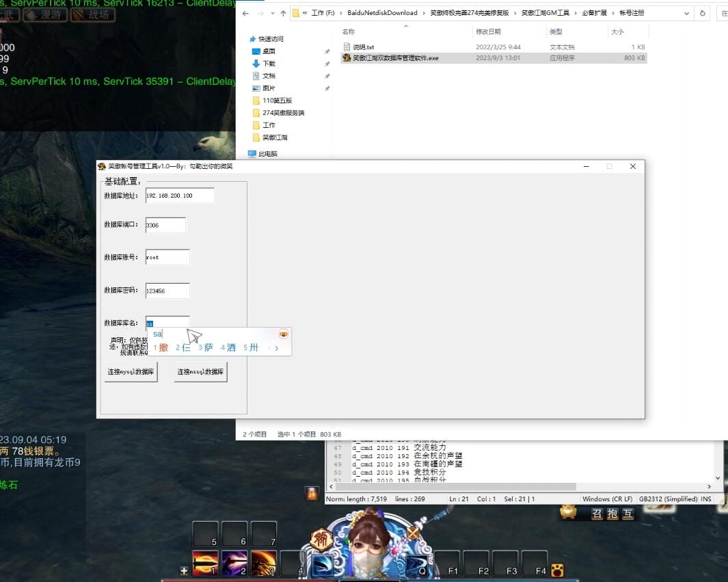Click the 数据库地址 input field
This screenshot has width=728, height=582.
pos(180,196)
